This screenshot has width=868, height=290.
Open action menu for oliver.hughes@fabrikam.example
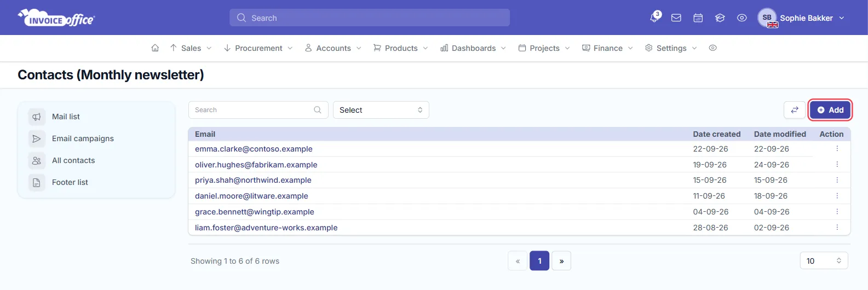(837, 165)
